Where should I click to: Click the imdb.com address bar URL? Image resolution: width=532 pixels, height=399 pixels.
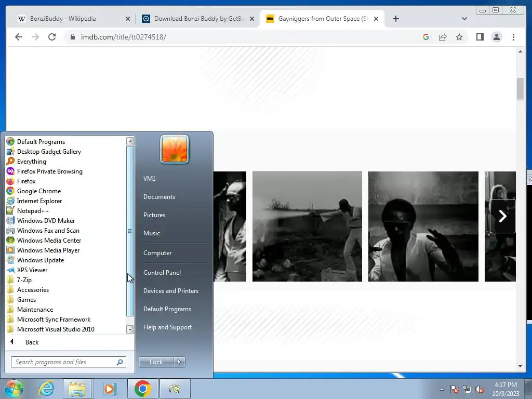(x=124, y=37)
